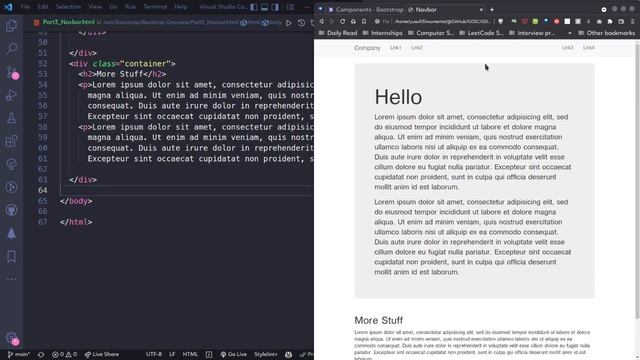Screen dimensions: 640x360
Task: Click the browser address bar URL
Action: tap(442, 21)
